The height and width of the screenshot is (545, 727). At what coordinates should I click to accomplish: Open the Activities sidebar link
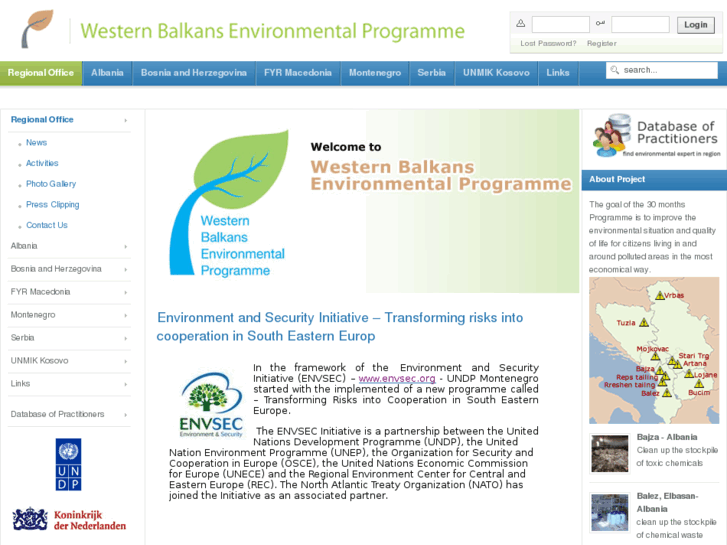(42, 163)
